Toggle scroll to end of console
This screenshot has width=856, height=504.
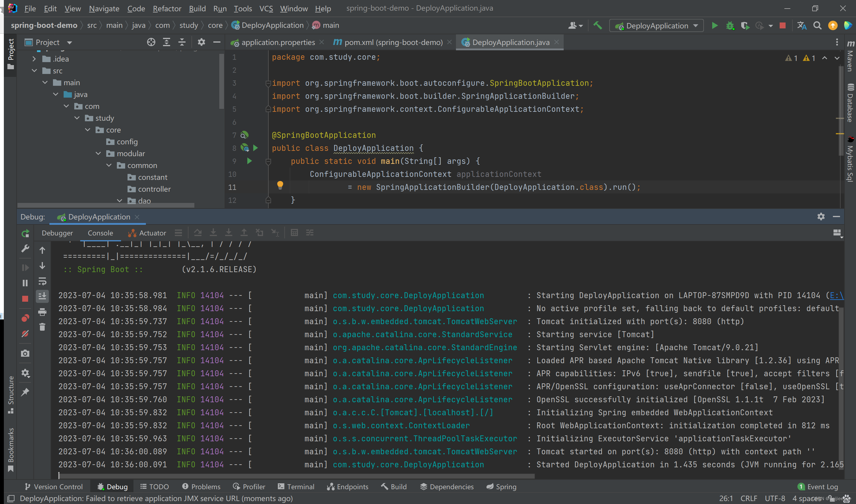coord(42,296)
